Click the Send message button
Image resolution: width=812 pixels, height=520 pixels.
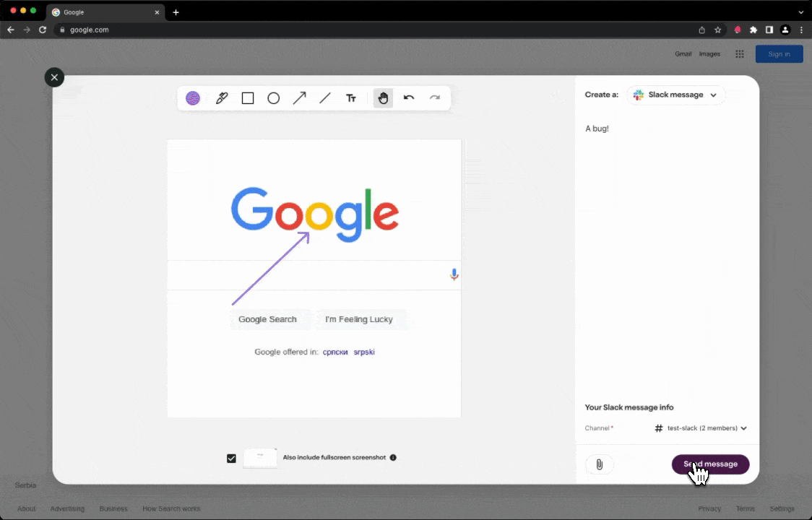[x=710, y=464]
